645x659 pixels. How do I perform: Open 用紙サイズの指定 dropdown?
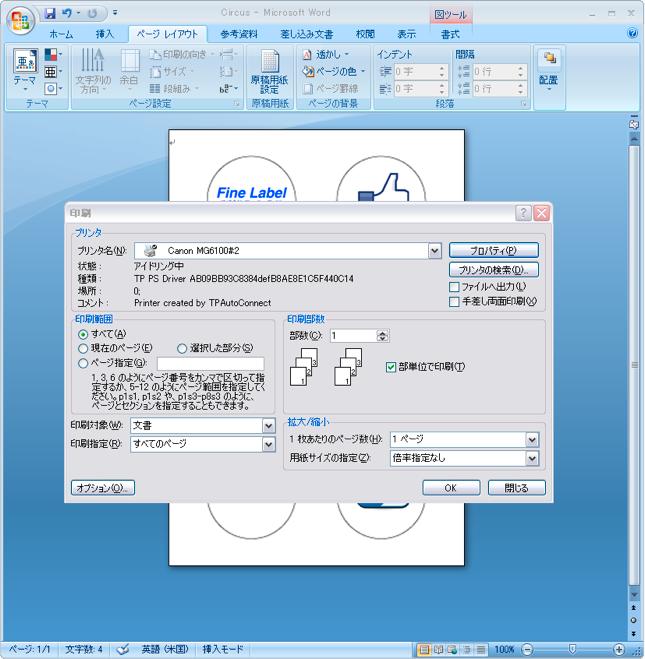(x=532, y=459)
